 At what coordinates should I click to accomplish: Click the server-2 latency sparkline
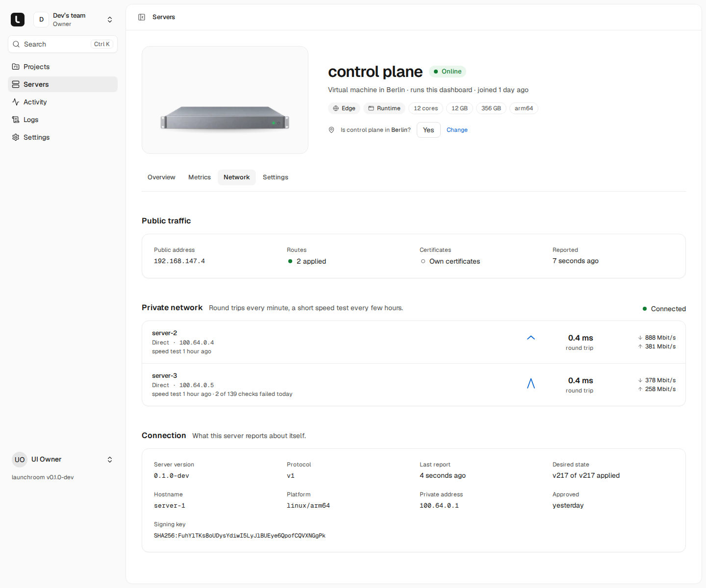pos(531,338)
